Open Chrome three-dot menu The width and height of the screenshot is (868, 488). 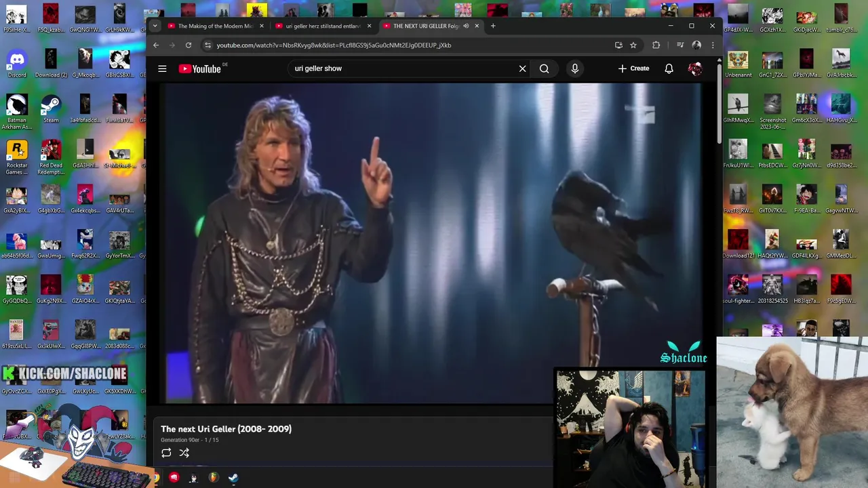pyautogui.click(x=712, y=45)
